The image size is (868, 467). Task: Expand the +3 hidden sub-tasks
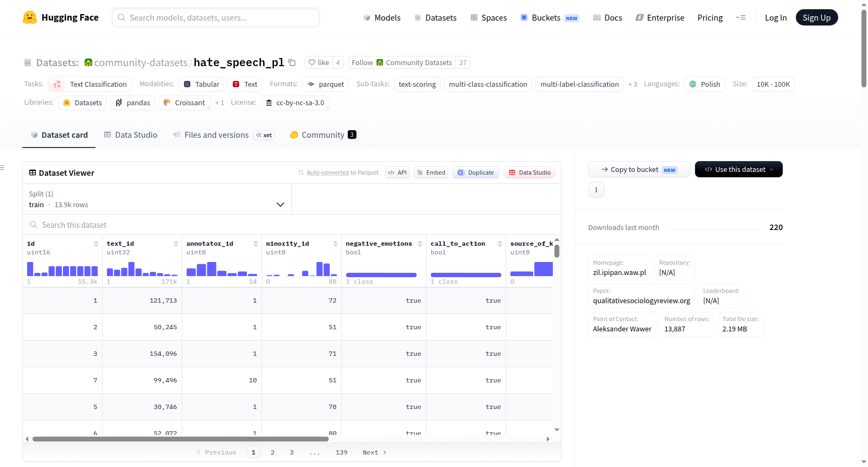pos(633,85)
